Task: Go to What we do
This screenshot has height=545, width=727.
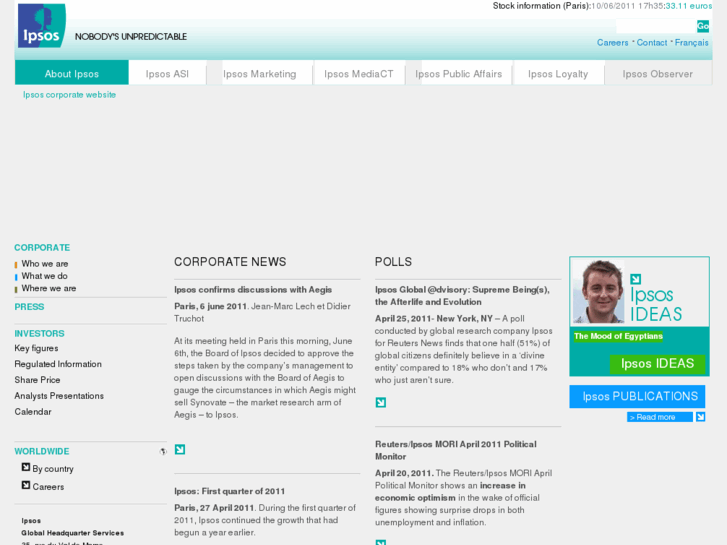Action: 45,276
